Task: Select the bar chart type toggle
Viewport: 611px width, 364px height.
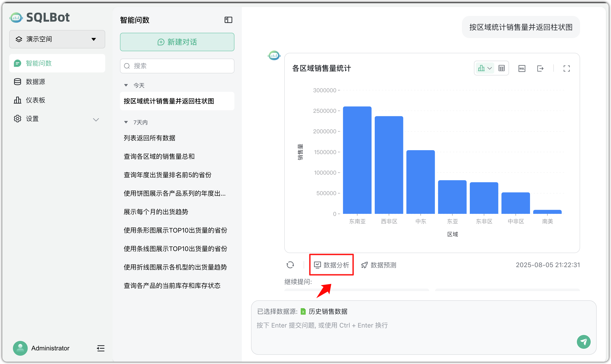Action: [x=481, y=68]
